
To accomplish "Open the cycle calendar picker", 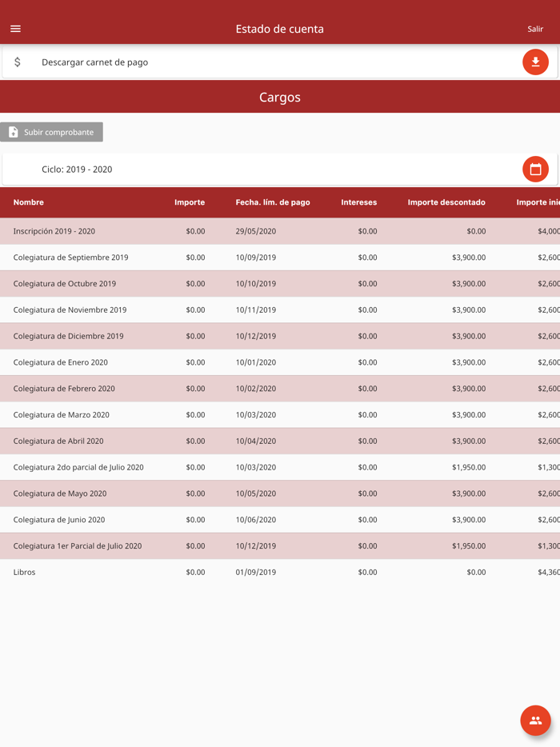I will (535, 169).
